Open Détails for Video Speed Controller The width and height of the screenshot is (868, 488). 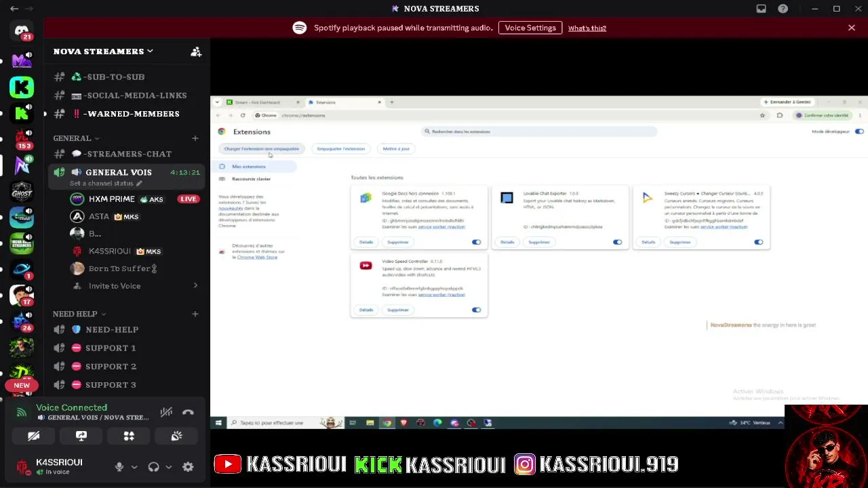click(x=366, y=310)
